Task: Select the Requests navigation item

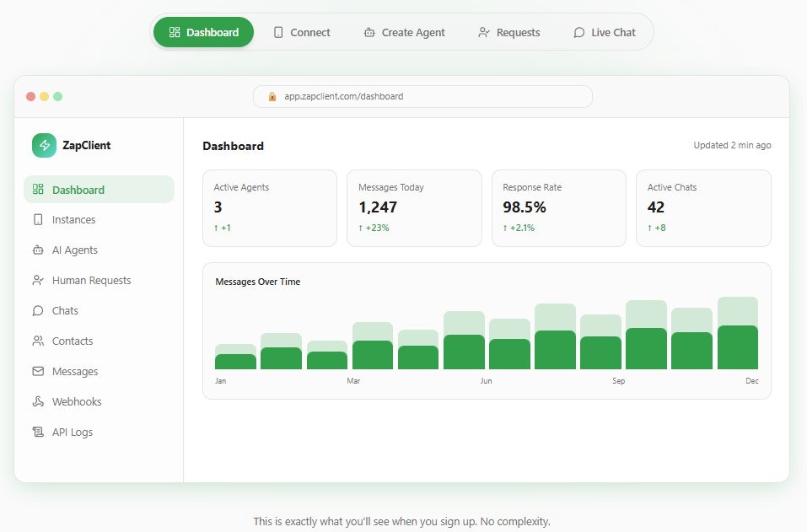Action: [508, 32]
